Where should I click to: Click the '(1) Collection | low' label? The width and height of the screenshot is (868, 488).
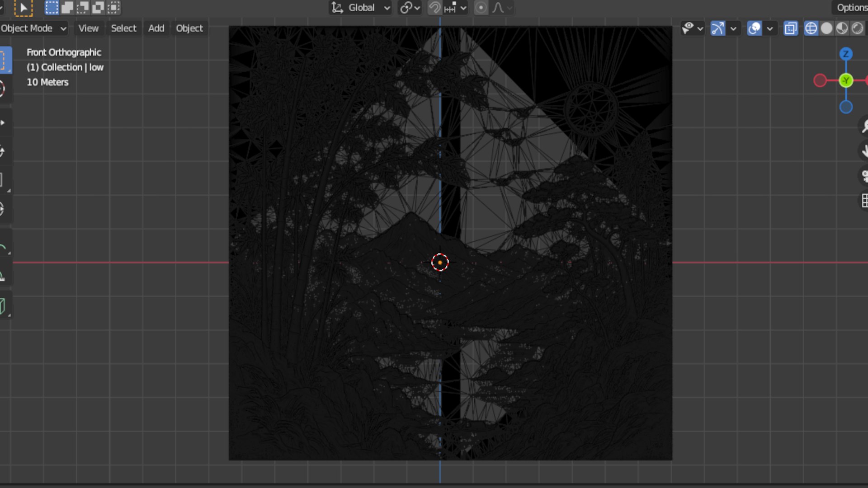click(65, 67)
